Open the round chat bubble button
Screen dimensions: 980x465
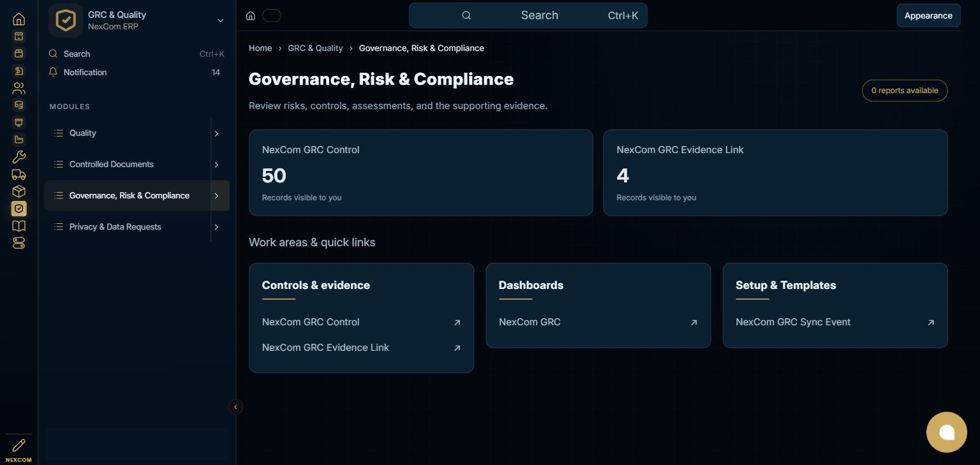tap(947, 432)
